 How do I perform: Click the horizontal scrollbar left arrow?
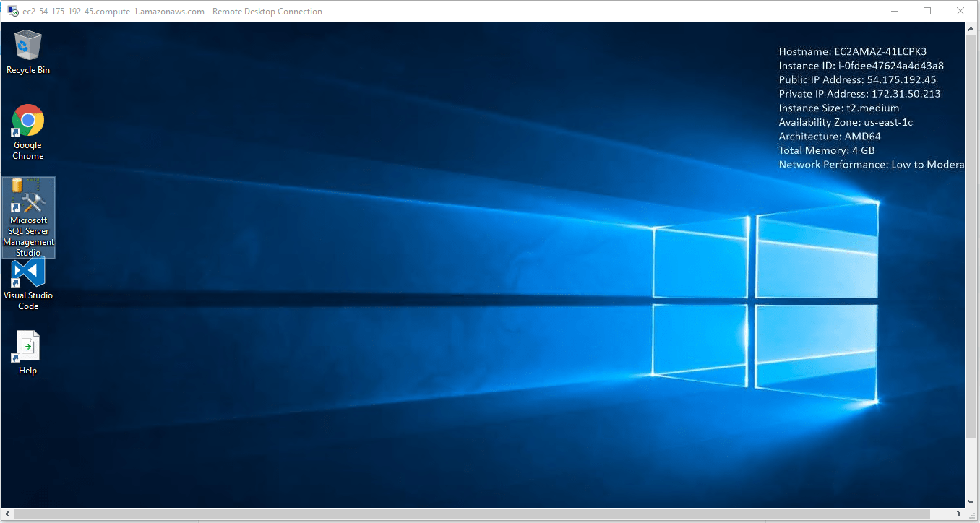point(7,514)
